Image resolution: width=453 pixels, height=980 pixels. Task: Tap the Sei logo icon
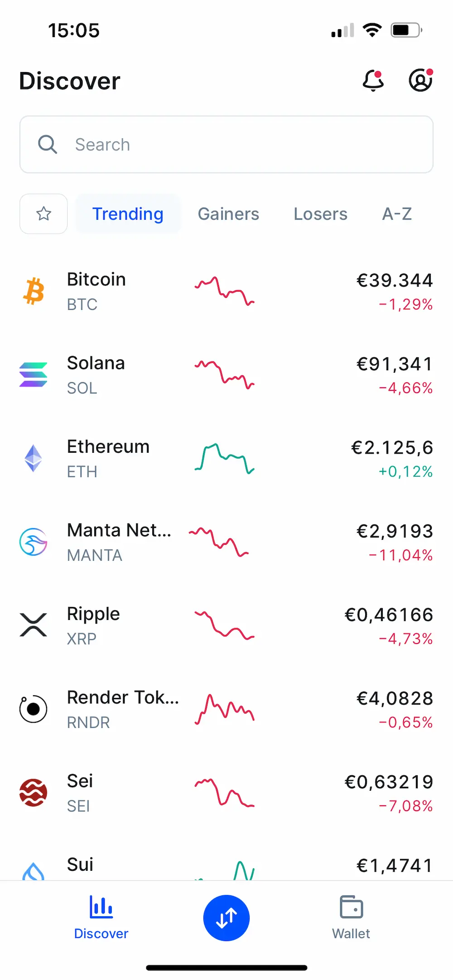[34, 793]
